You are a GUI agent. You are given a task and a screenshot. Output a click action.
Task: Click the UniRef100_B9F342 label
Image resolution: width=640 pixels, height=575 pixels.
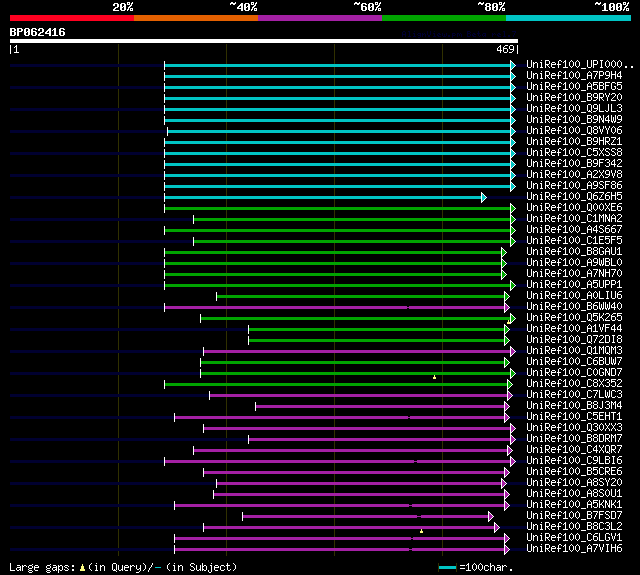[x=574, y=164]
